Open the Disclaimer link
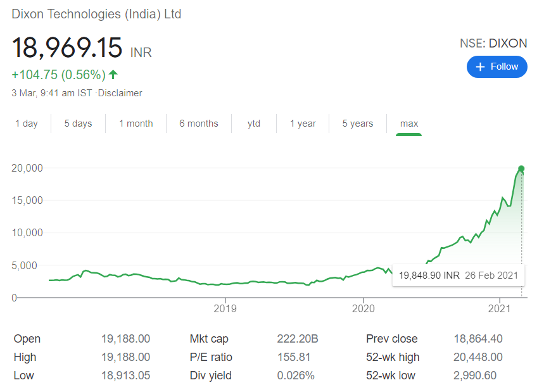This screenshot has height=392, width=544. pos(120,93)
